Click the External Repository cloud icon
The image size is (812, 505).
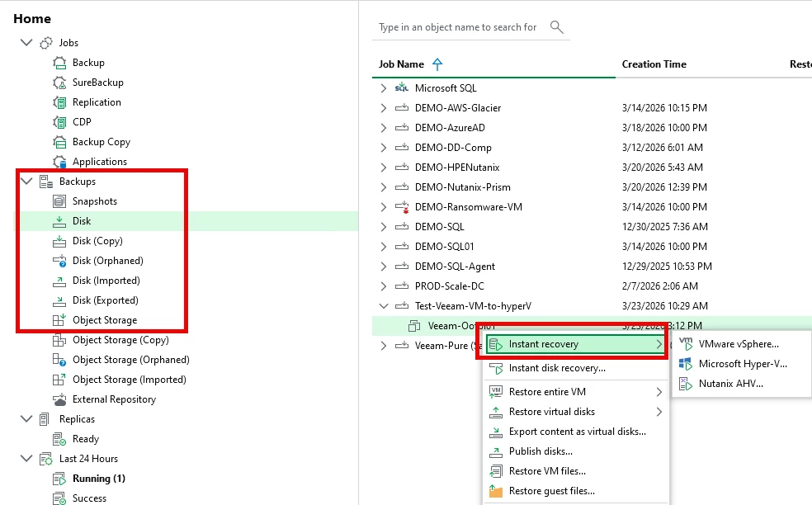pyautogui.click(x=59, y=399)
